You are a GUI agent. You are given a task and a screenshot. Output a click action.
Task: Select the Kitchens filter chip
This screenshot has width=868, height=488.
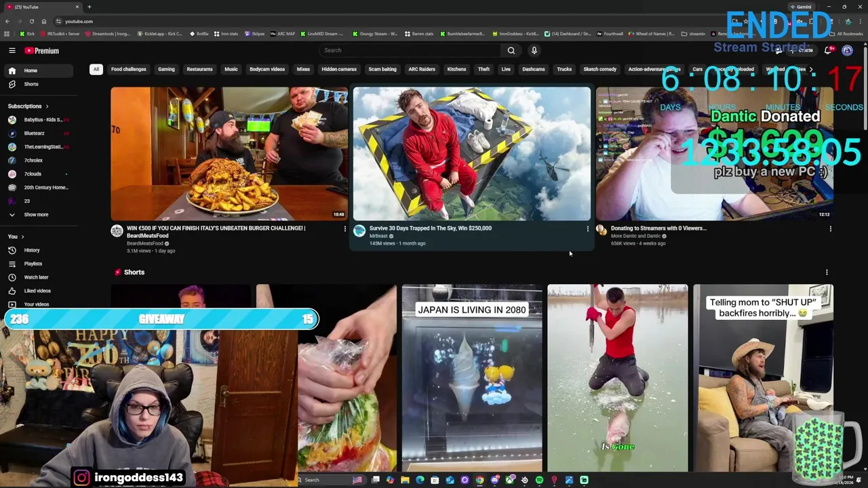pos(456,69)
